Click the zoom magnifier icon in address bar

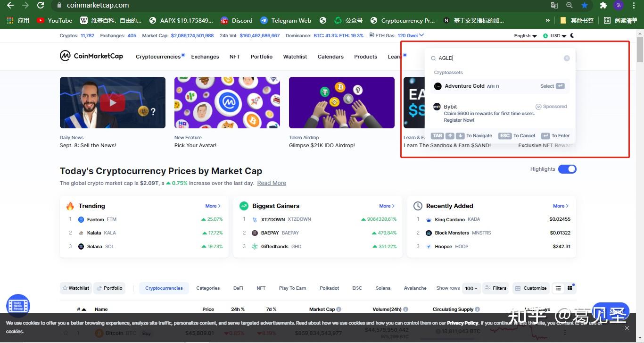tap(570, 5)
